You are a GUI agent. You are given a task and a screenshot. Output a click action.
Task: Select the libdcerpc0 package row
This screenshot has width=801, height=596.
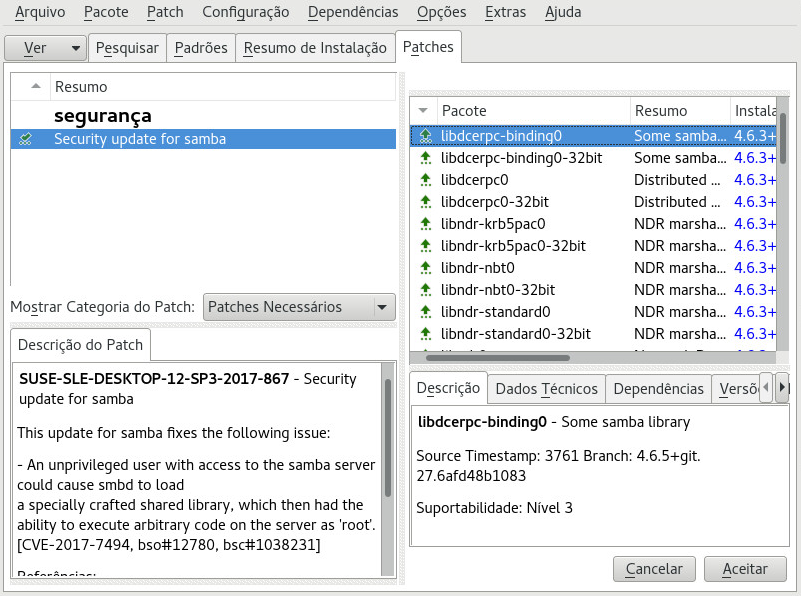(x=593, y=180)
